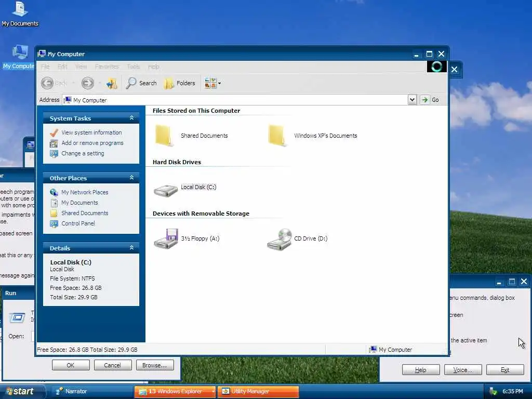Open the Help menu

click(153, 66)
